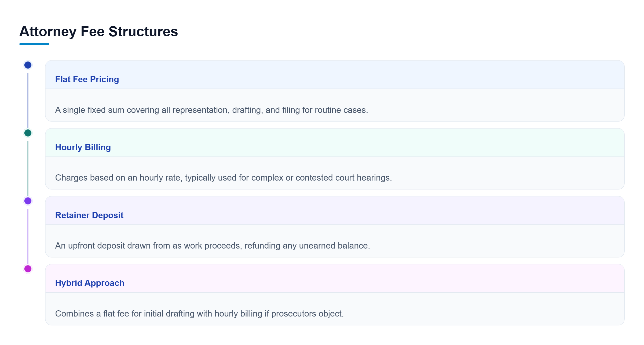Click the magenta Hybrid Approach timeline dot
Viewport: 644px width, 345px height.
(28, 269)
